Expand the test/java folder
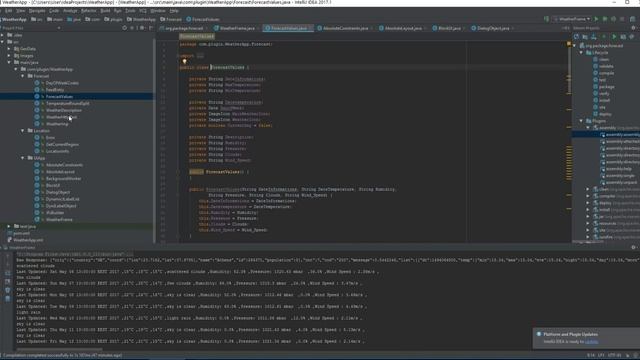 click(x=9, y=226)
